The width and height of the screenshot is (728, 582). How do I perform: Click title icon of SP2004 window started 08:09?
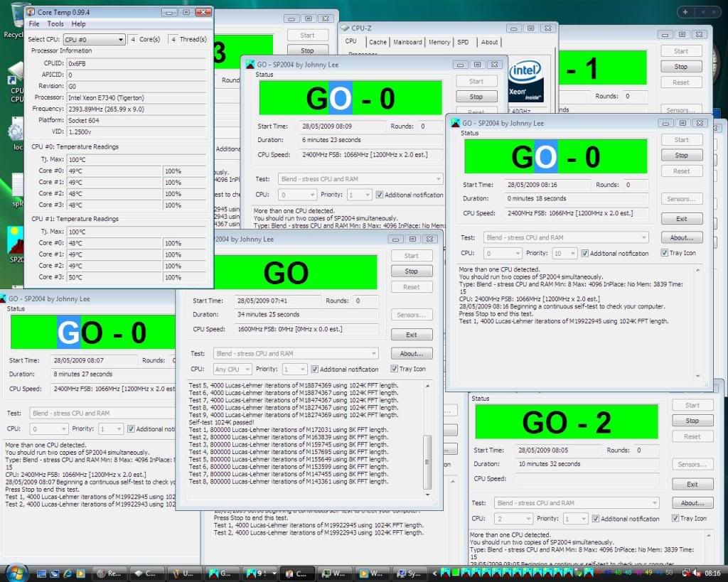click(250, 65)
